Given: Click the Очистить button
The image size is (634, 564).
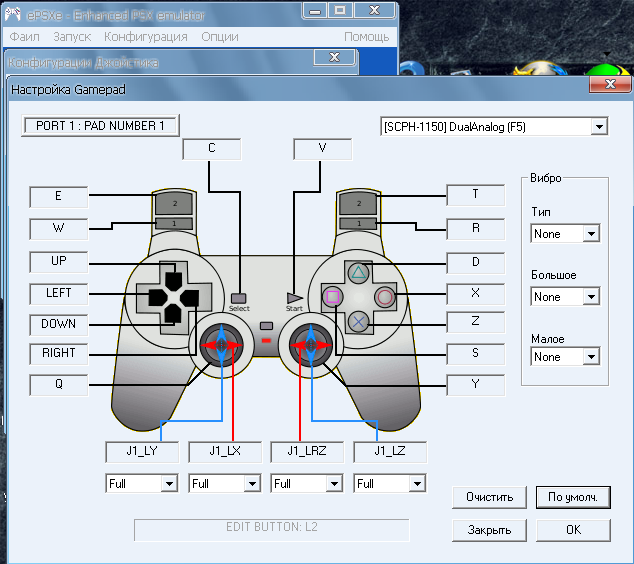Looking at the screenshot, I should tap(489, 497).
